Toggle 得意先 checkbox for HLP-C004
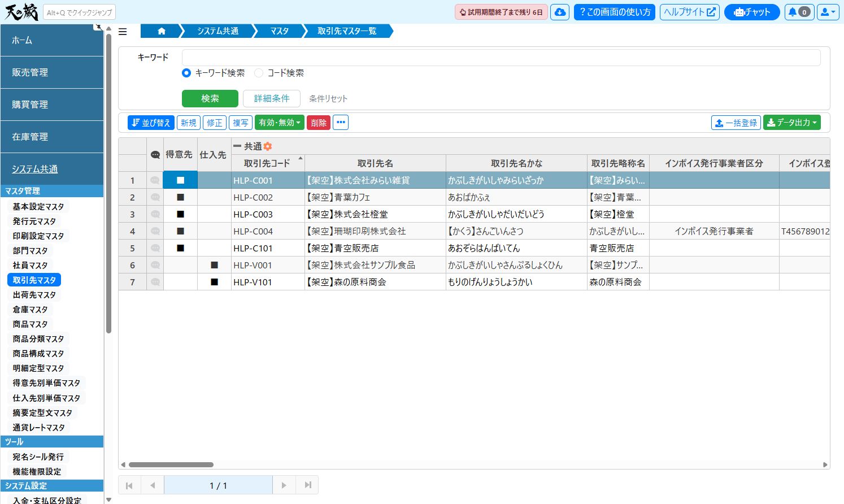Image resolution: width=844 pixels, height=504 pixels. pyautogui.click(x=180, y=231)
